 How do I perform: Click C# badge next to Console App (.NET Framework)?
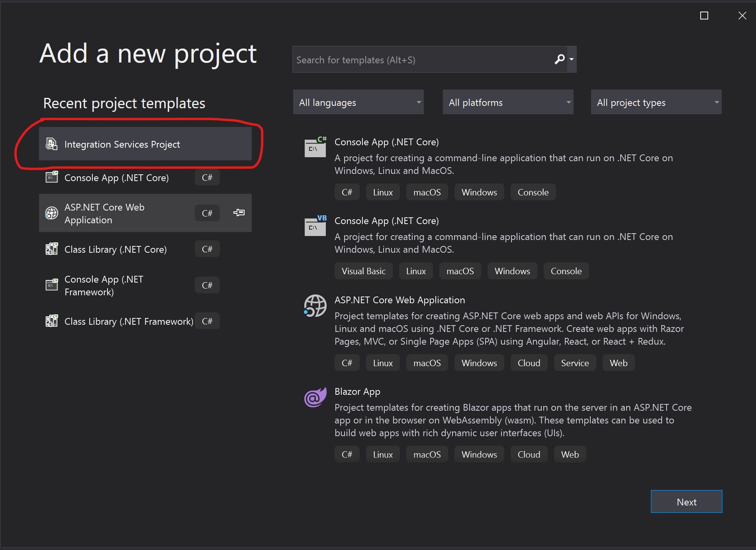pos(207,285)
